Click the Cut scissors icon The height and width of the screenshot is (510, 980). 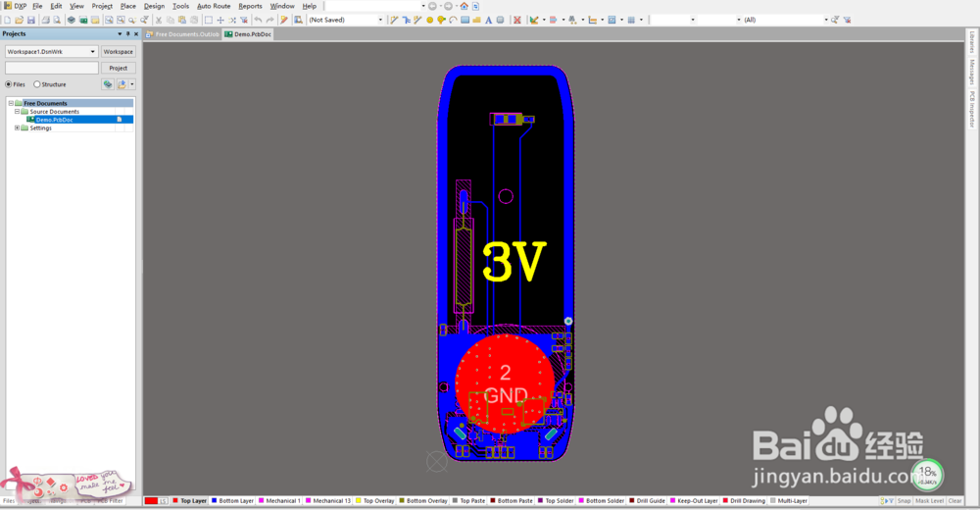[159, 20]
